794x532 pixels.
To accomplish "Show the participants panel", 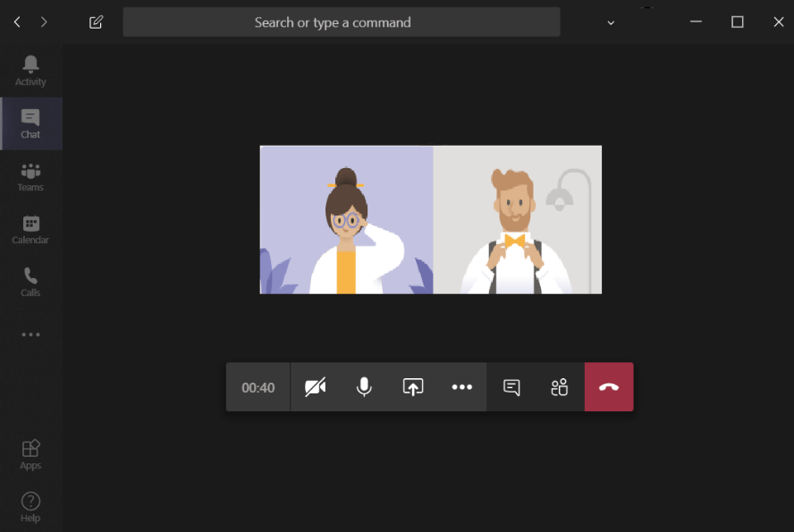I will coord(560,387).
